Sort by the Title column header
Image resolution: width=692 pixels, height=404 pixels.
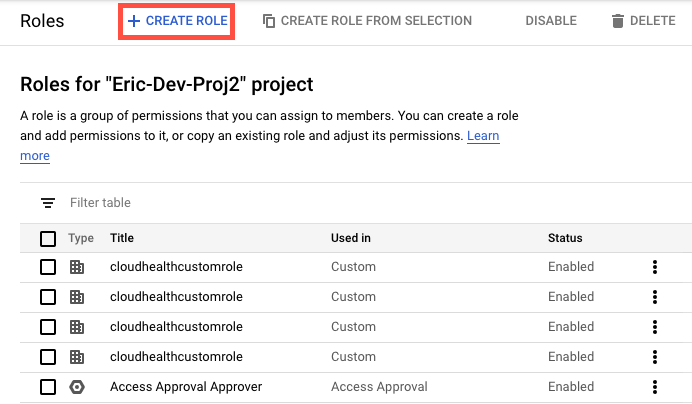pos(122,238)
